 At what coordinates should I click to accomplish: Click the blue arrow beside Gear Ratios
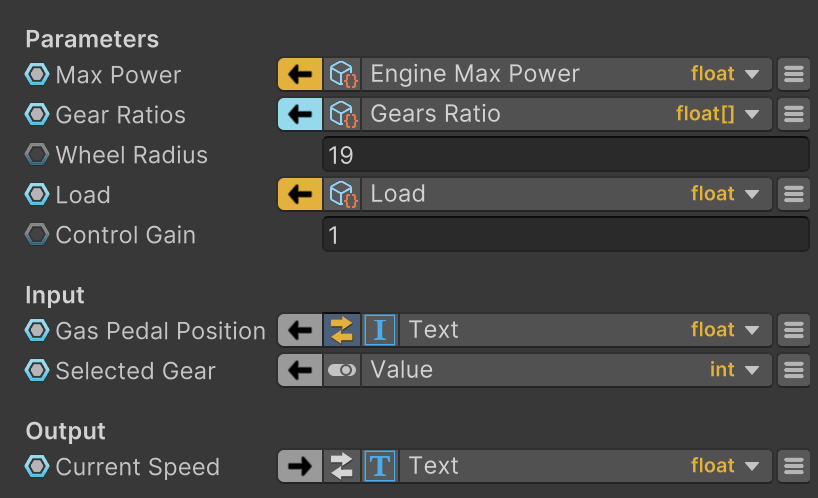click(x=299, y=114)
